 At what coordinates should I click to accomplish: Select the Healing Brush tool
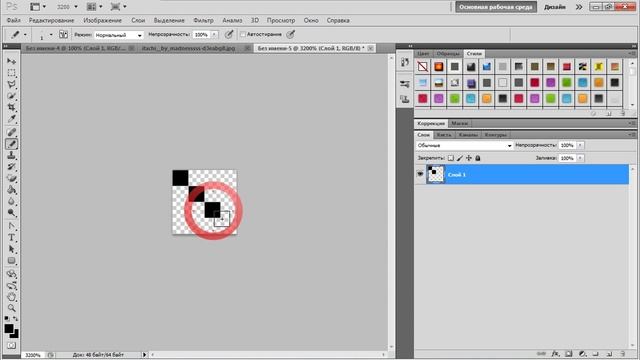[x=11, y=132]
